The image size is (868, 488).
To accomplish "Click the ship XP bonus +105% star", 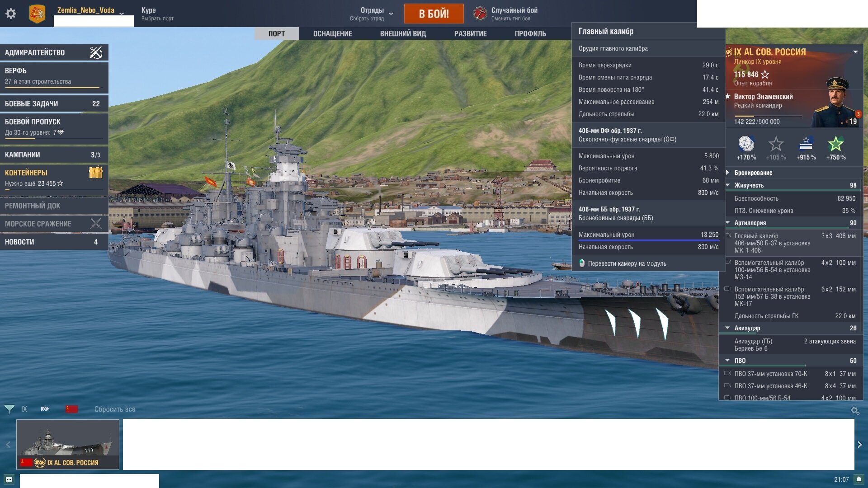I will (x=776, y=145).
